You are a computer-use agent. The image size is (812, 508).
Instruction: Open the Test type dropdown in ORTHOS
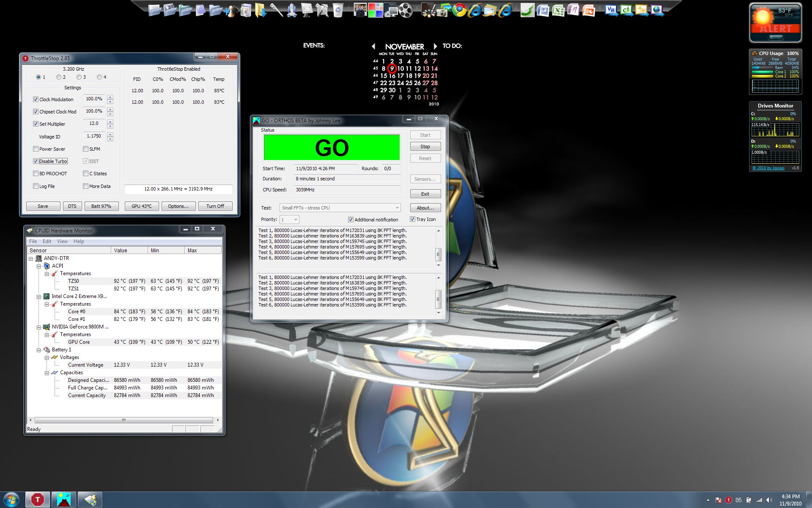click(x=340, y=208)
